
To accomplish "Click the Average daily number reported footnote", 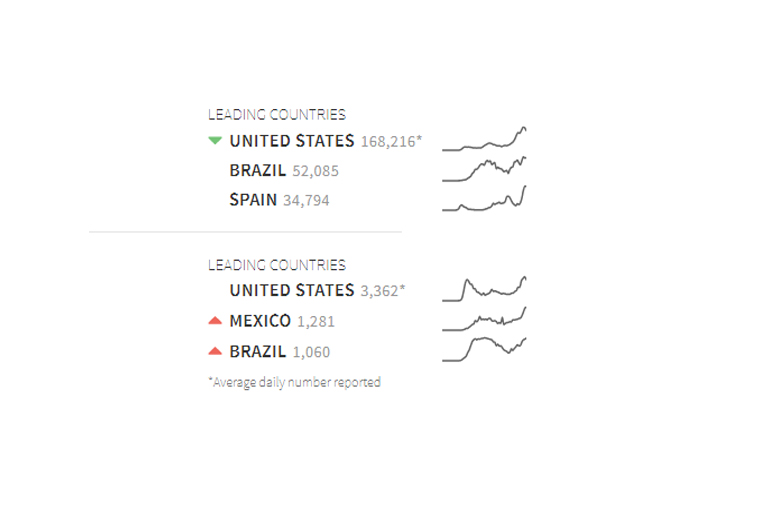I will click(x=294, y=382).
